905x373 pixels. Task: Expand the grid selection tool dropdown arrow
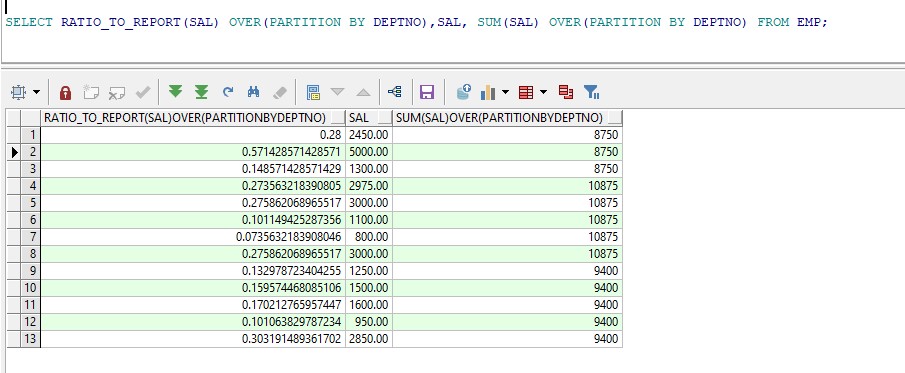36,92
